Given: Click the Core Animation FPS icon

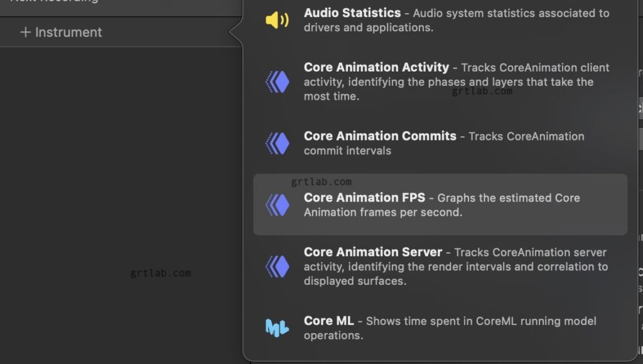Looking at the screenshot, I should tap(277, 205).
